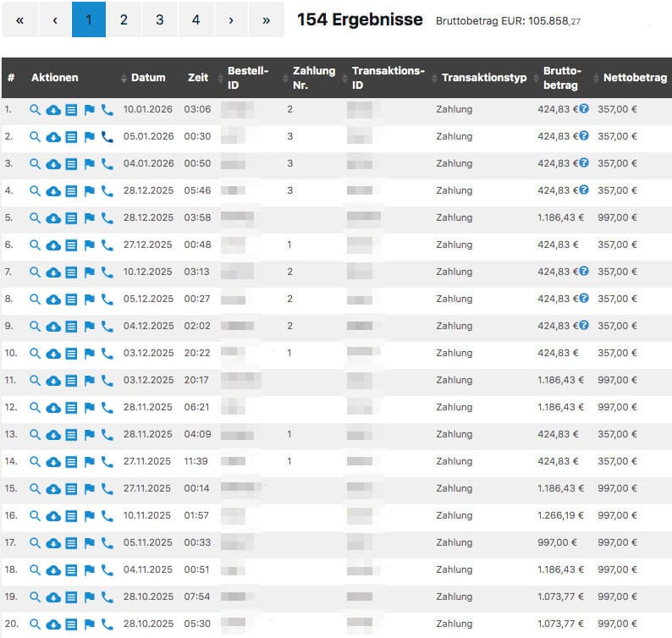
Task: Click flag icon in row 11
Action: (x=89, y=380)
